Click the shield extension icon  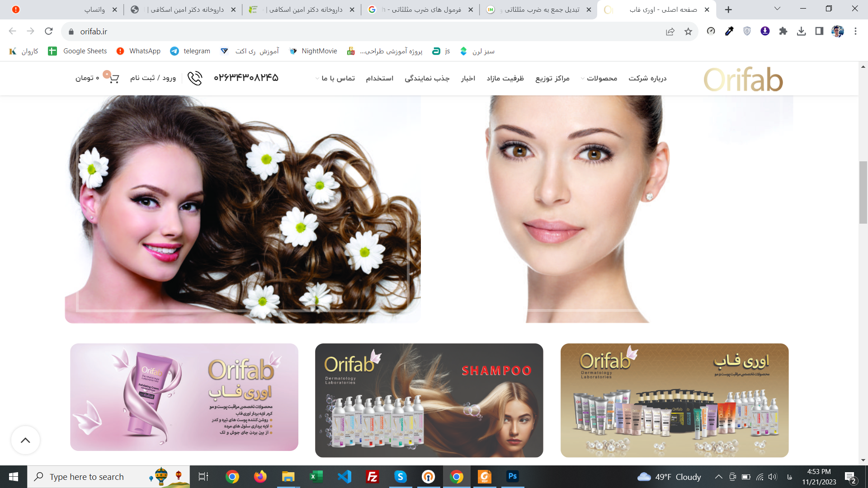(747, 31)
